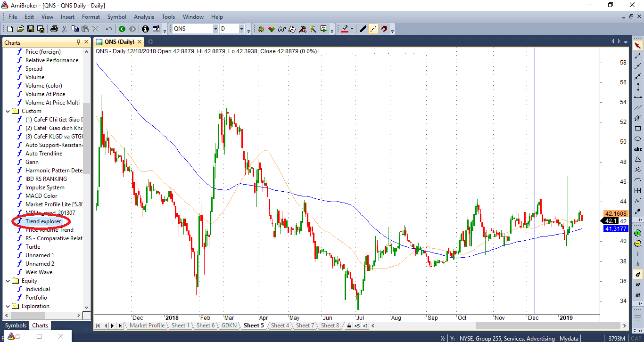Open the File menu
The image size is (644, 342).
click(12, 17)
